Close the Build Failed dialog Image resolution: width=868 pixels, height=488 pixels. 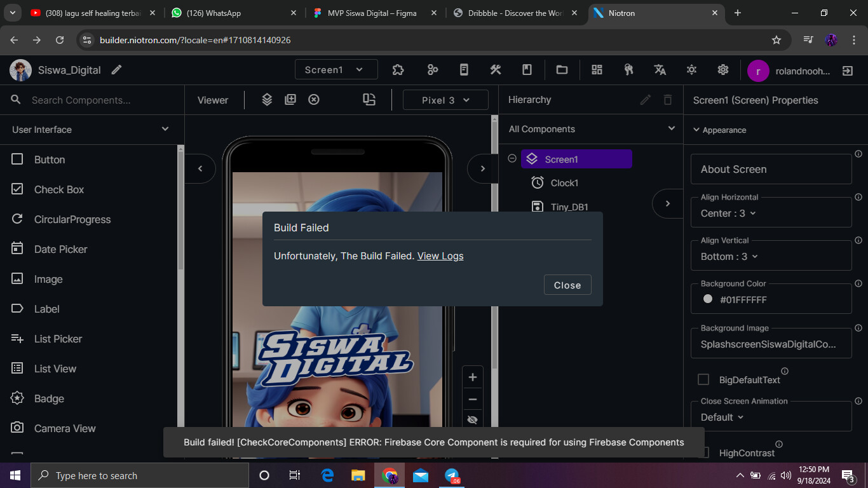[567, 285]
